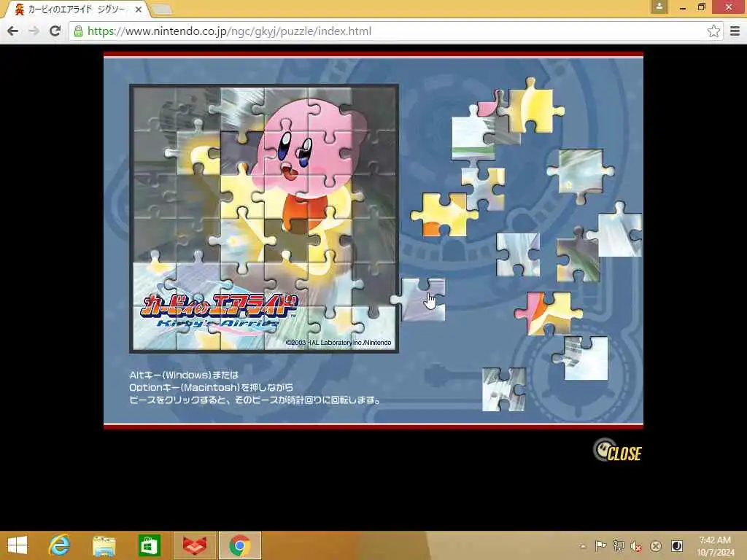Click the Chrome taskbar icon
Screen dimensions: 747x560
click(239, 545)
